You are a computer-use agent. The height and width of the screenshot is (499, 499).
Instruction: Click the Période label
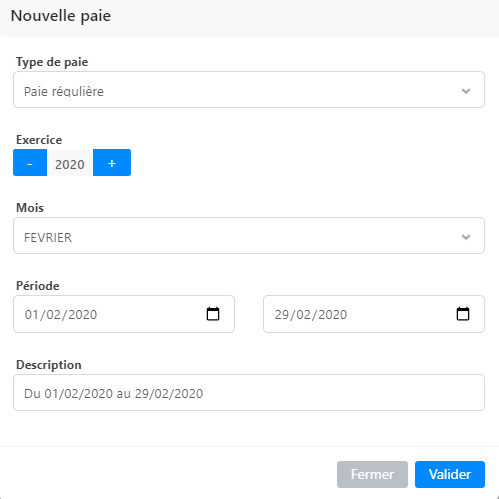38,286
